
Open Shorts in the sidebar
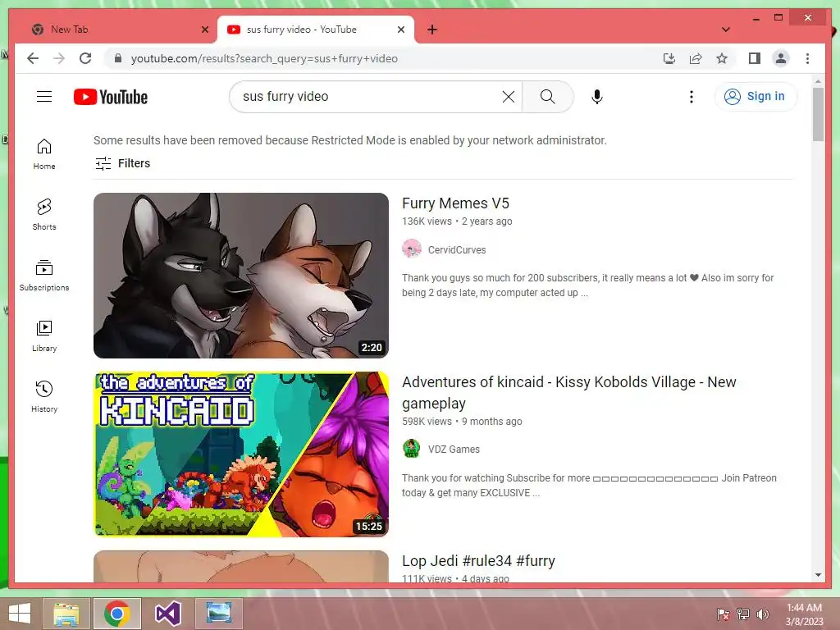44,215
